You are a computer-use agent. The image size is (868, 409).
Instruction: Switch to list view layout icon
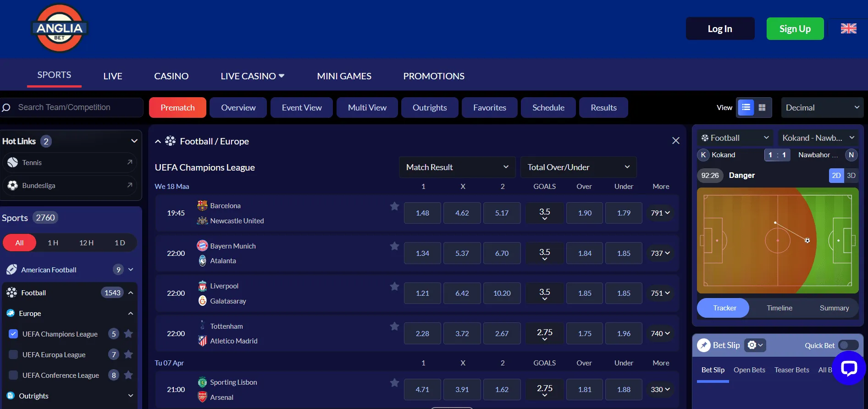click(746, 107)
